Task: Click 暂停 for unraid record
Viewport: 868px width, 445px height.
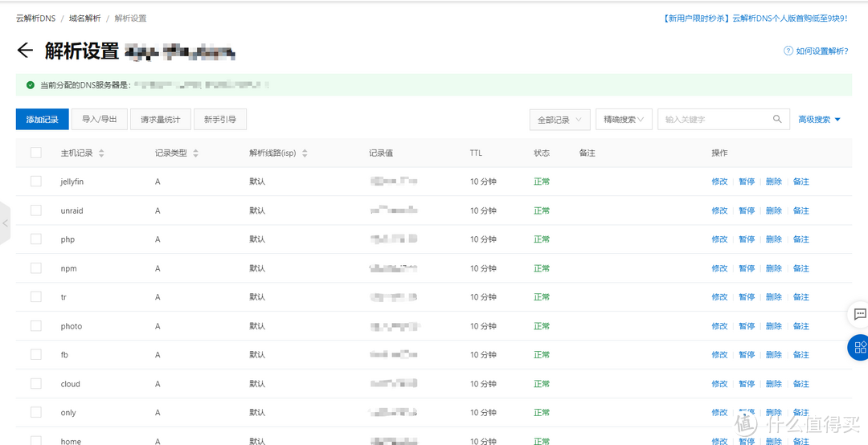Action: 747,210
